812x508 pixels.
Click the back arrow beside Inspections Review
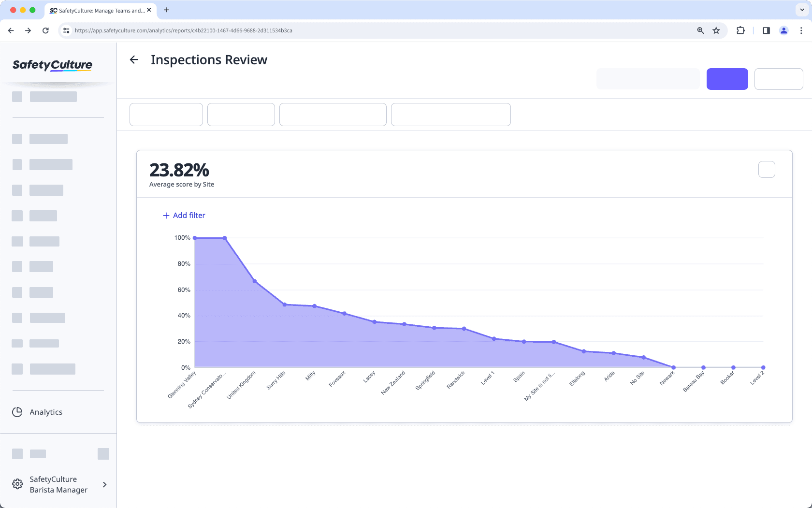click(134, 59)
